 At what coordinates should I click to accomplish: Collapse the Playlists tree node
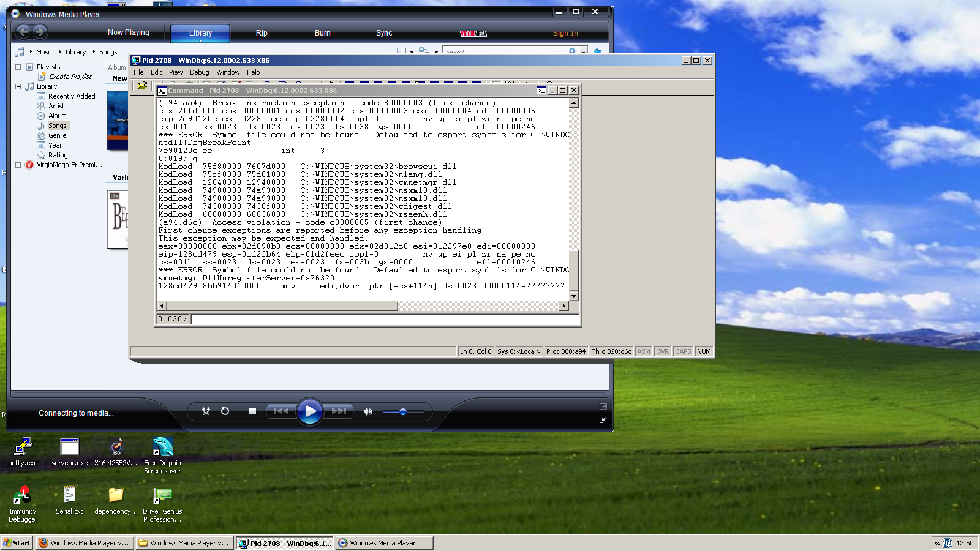coord(18,67)
